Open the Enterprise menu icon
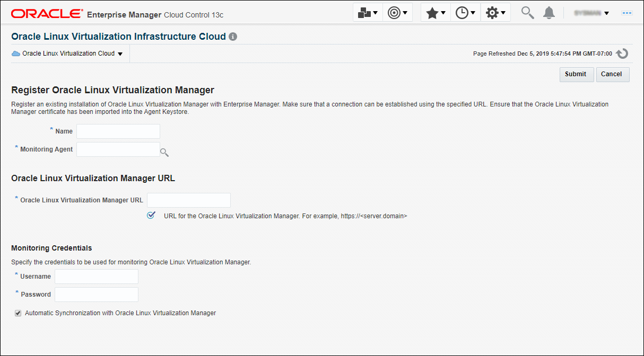 coord(368,13)
